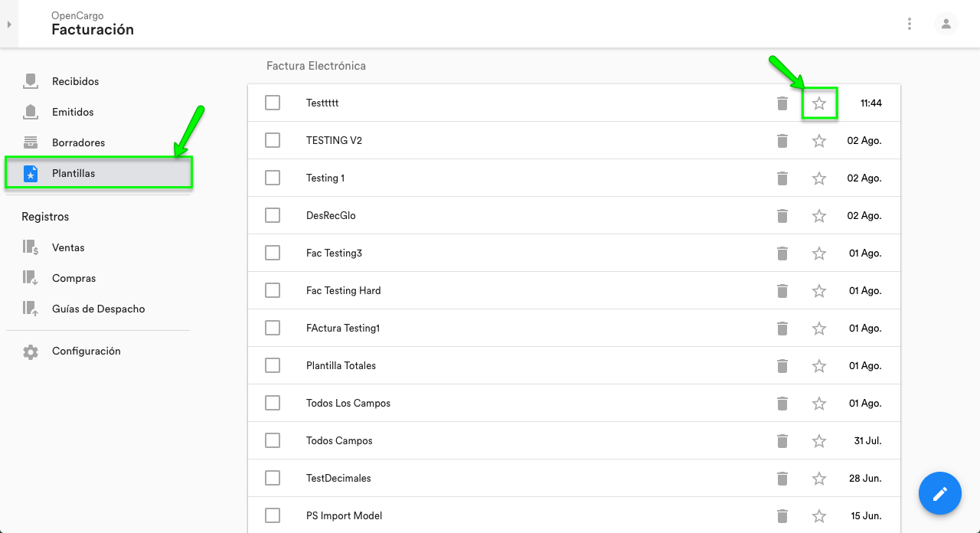Open the TestDecimales template
The width and height of the screenshot is (980, 533).
coord(338,479)
